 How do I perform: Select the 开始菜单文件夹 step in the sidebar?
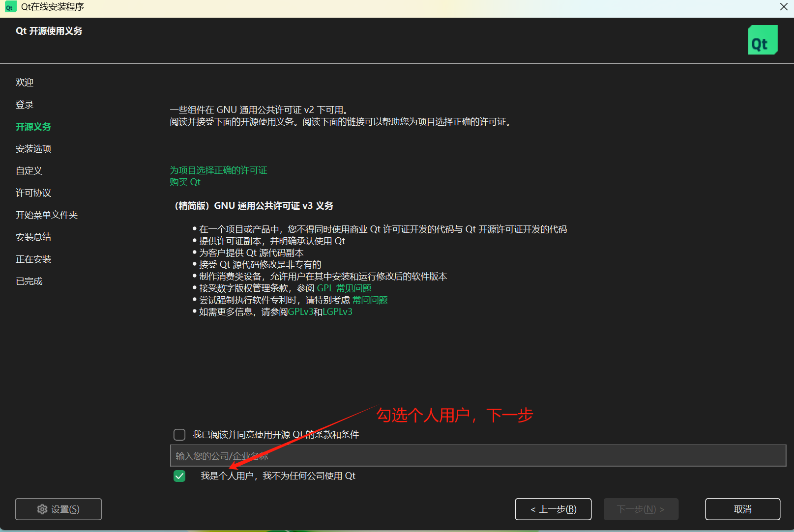[x=47, y=215]
